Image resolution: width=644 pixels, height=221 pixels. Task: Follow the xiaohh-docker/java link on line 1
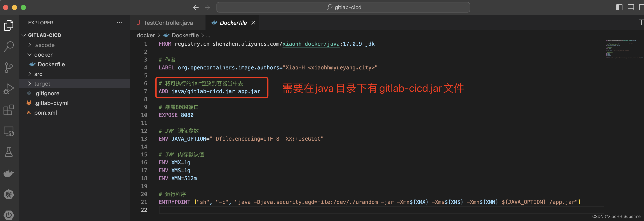pyautogui.click(x=311, y=44)
